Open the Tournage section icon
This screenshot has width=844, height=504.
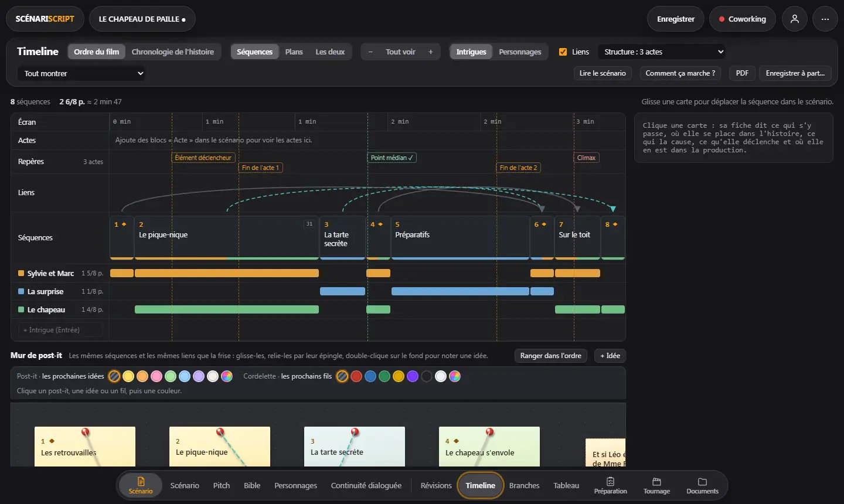[656, 485]
